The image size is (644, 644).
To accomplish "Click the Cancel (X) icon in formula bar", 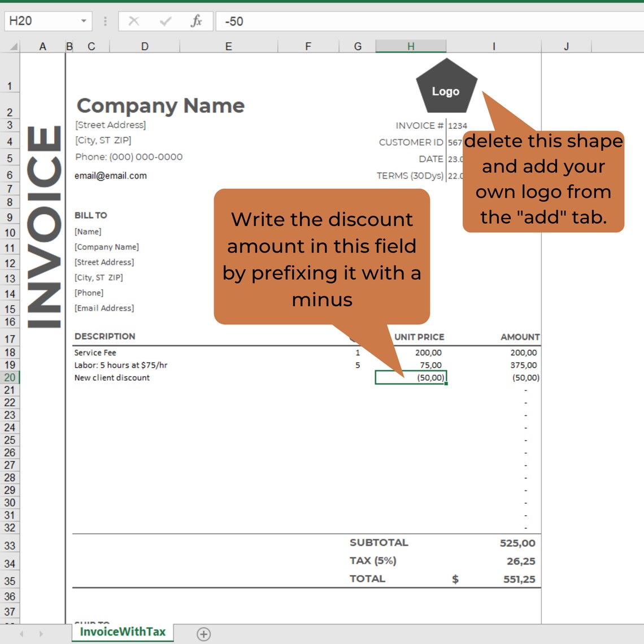I will (133, 21).
